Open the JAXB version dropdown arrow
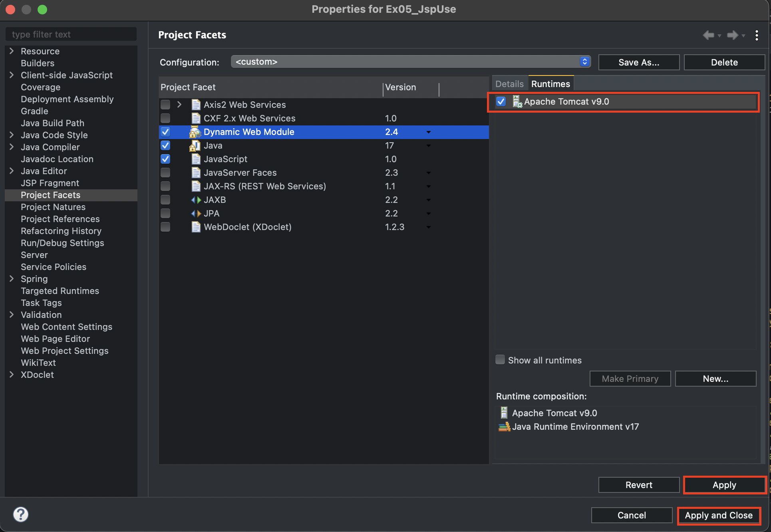 click(x=428, y=200)
